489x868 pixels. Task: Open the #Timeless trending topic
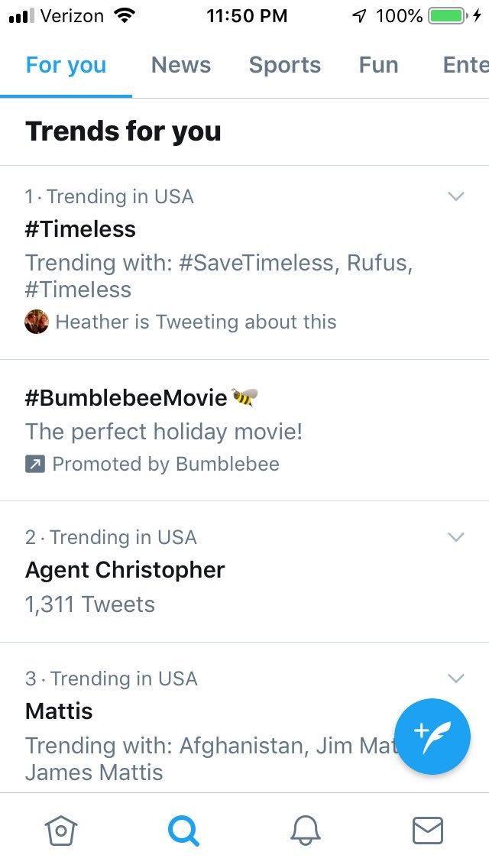tap(80, 229)
